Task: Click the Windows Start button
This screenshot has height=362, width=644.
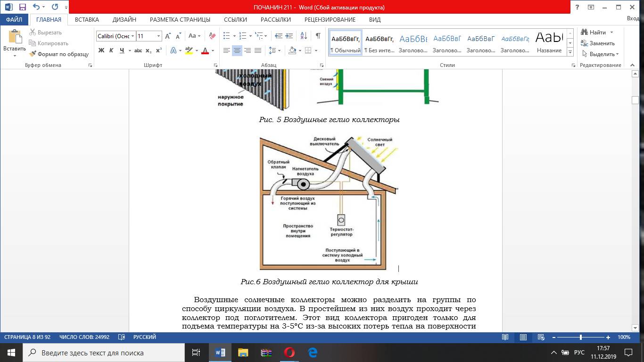Action: click(11, 353)
